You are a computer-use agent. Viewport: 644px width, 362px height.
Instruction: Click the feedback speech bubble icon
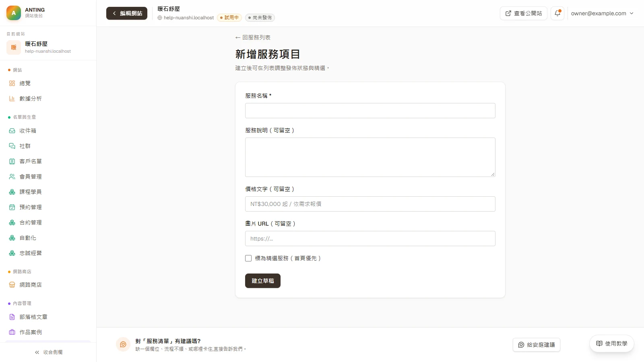point(123,344)
